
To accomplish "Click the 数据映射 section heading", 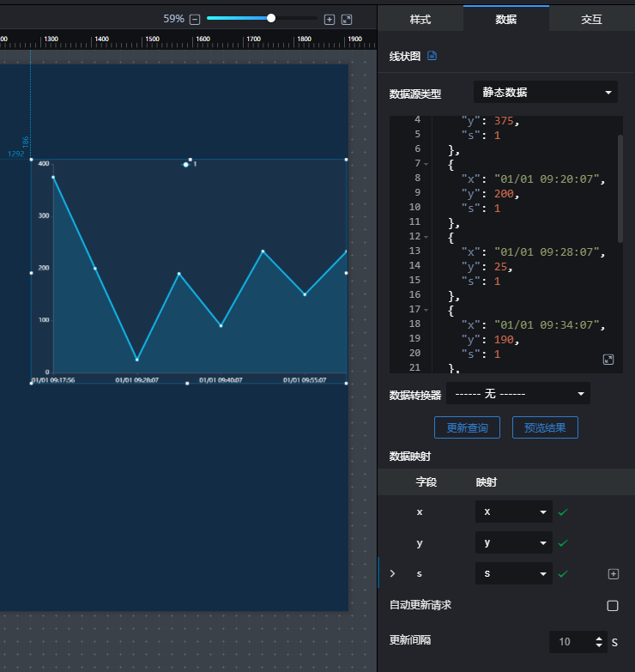I will 409,457.
